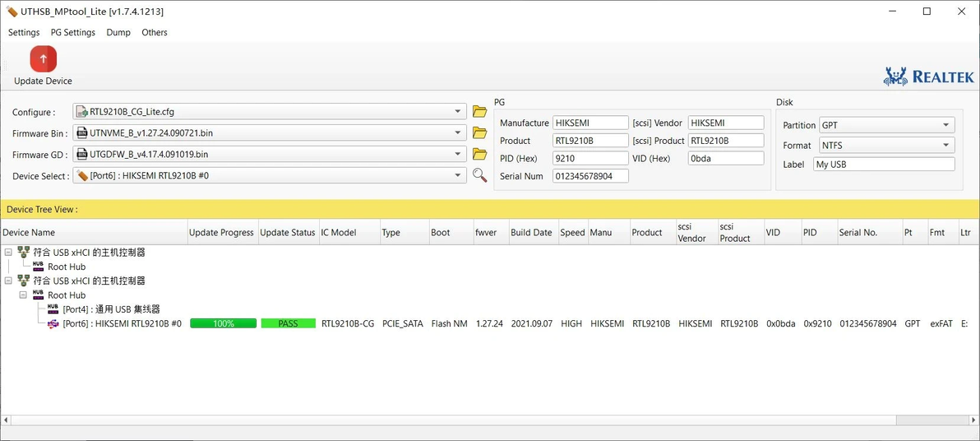Open the Format NTFS dropdown
The height and width of the screenshot is (441, 980).
(887, 145)
